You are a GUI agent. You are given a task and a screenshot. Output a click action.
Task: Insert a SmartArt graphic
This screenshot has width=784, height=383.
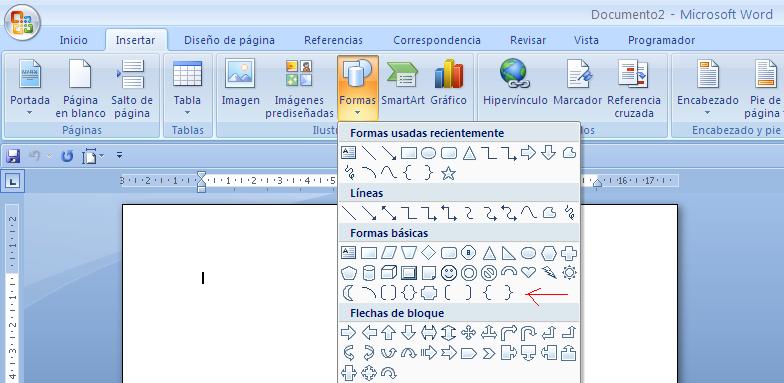click(x=402, y=82)
